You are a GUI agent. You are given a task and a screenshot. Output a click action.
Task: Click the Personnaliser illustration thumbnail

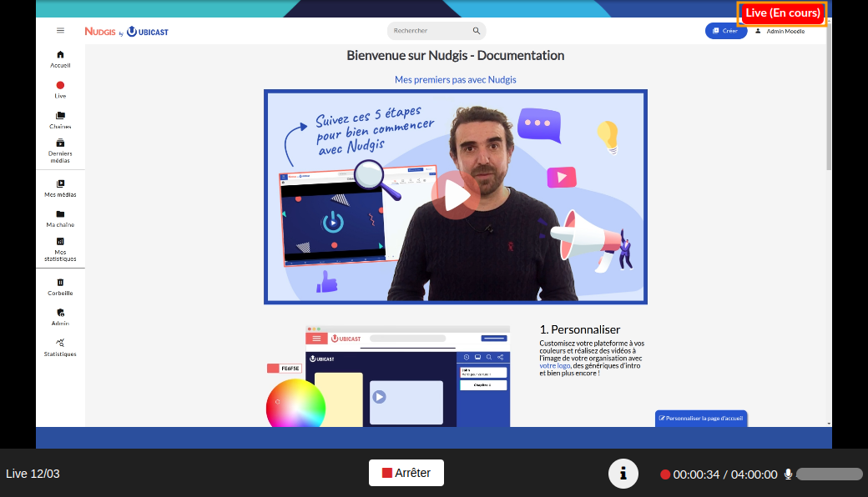coord(388,376)
